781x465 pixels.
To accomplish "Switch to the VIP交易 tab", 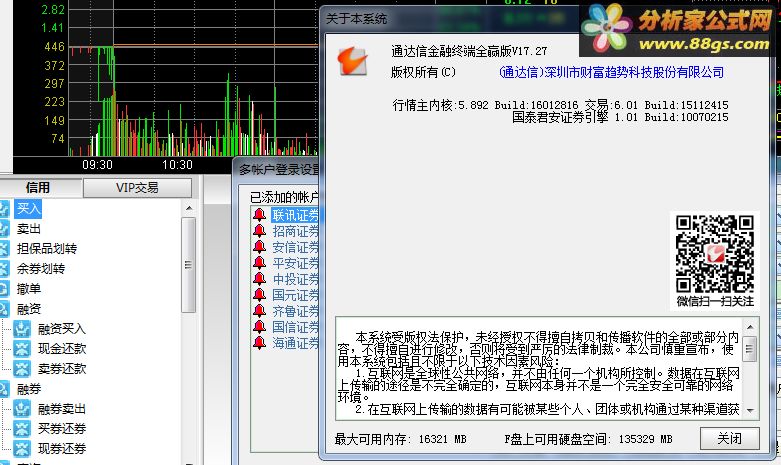I will (x=137, y=188).
